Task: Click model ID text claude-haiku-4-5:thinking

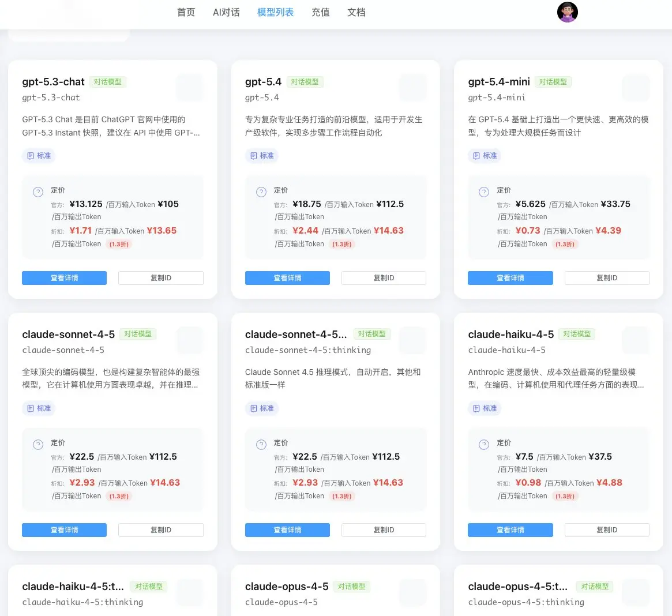Action: tap(82, 602)
